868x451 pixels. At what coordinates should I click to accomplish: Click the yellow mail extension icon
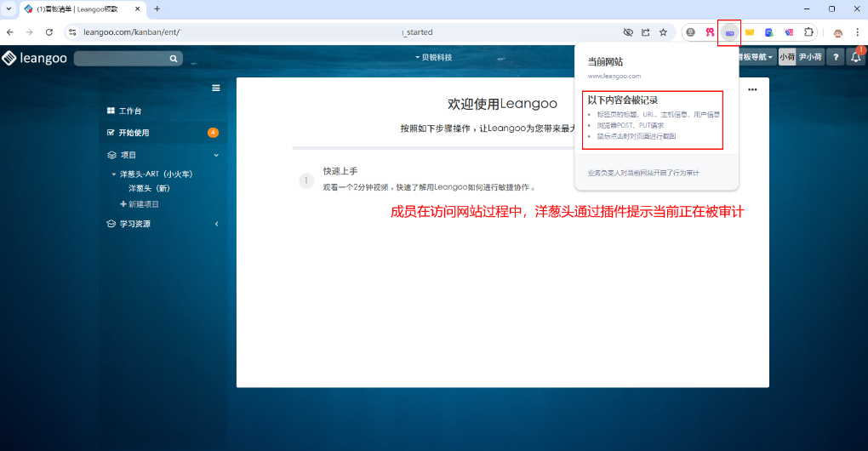[x=750, y=32]
